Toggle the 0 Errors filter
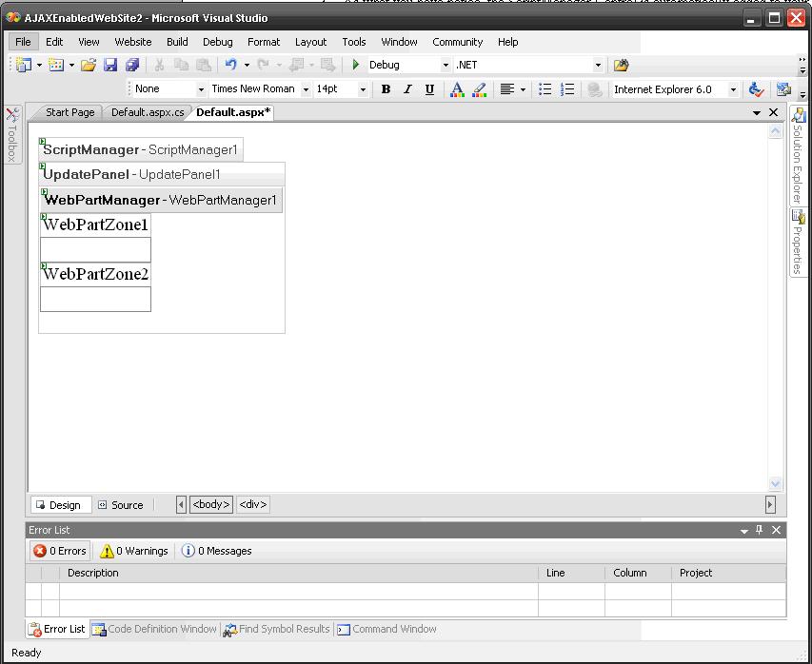 60,551
